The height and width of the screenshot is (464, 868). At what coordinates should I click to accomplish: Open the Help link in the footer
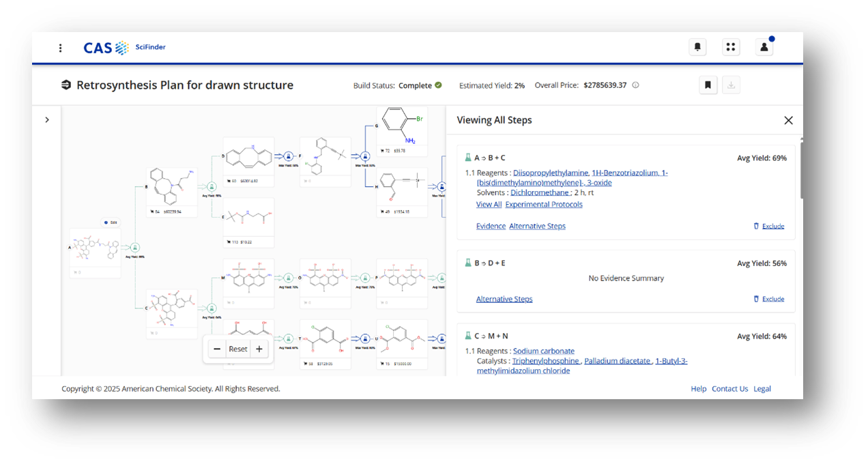click(x=698, y=389)
